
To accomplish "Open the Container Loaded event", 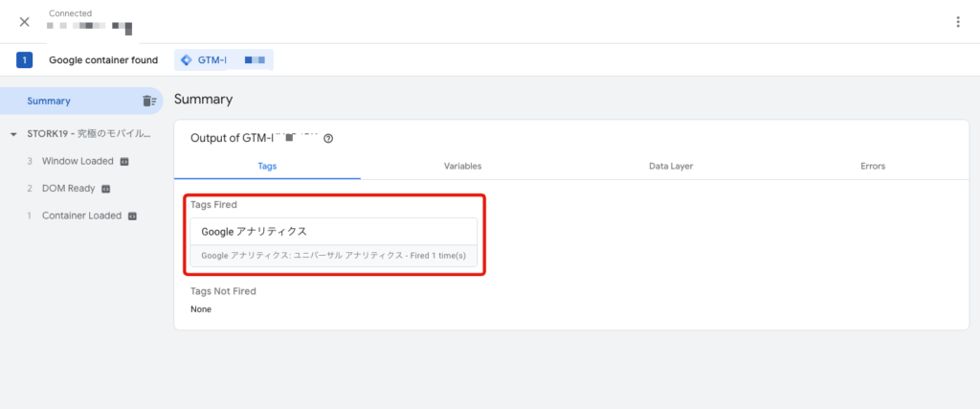I will (x=81, y=216).
